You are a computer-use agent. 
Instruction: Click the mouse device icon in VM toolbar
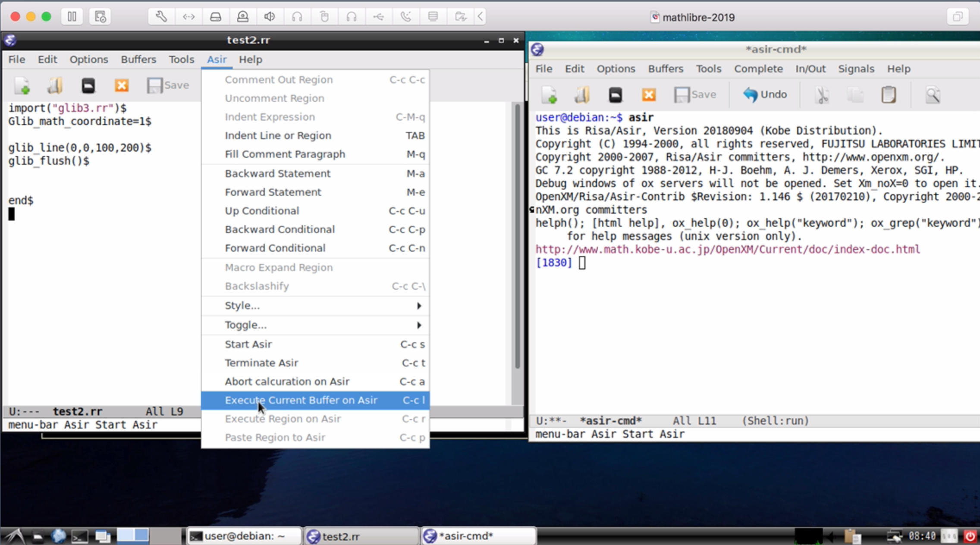click(324, 17)
